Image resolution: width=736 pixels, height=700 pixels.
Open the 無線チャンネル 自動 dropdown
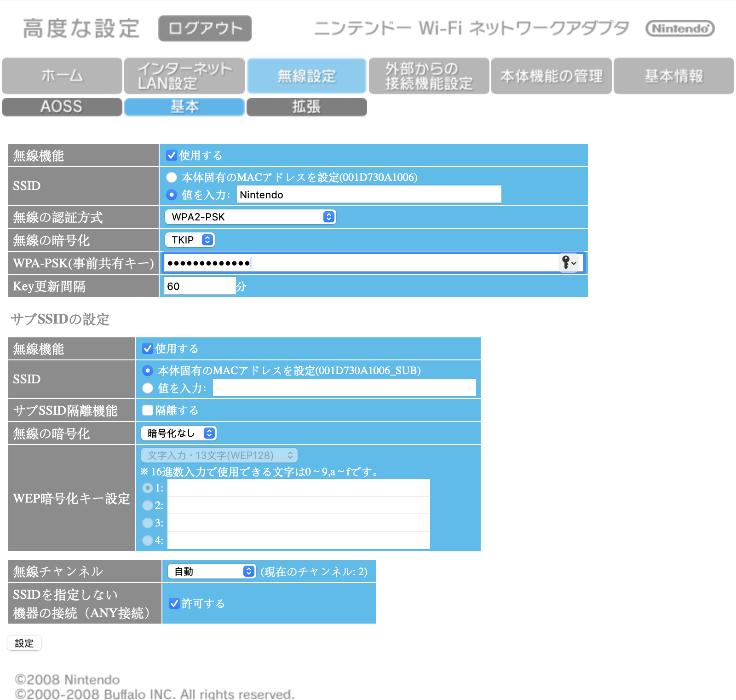(212, 571)
